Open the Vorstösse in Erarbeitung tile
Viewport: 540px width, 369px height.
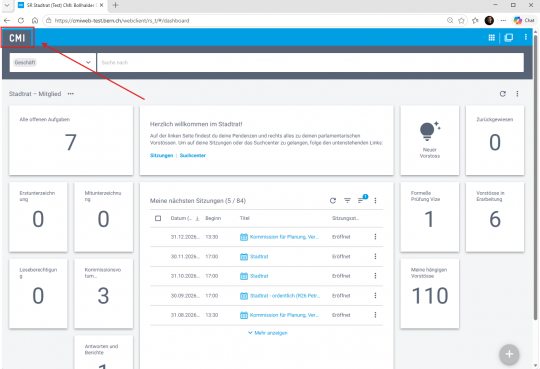495,217
